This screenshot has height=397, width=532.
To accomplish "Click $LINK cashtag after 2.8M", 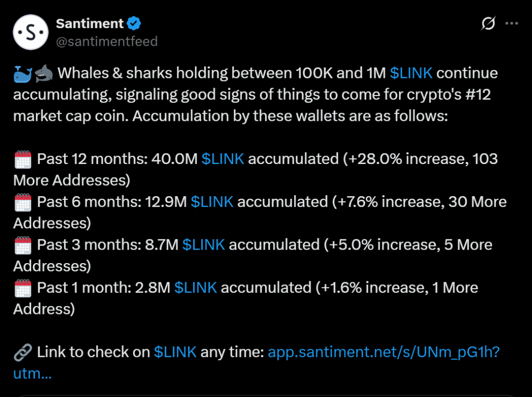I will [195, 288].
